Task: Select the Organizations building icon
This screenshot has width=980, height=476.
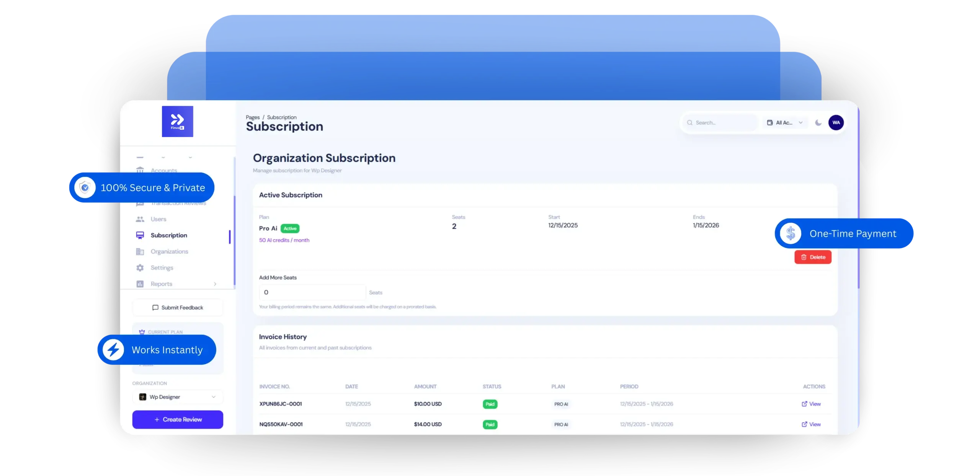Action: (140, 251)
